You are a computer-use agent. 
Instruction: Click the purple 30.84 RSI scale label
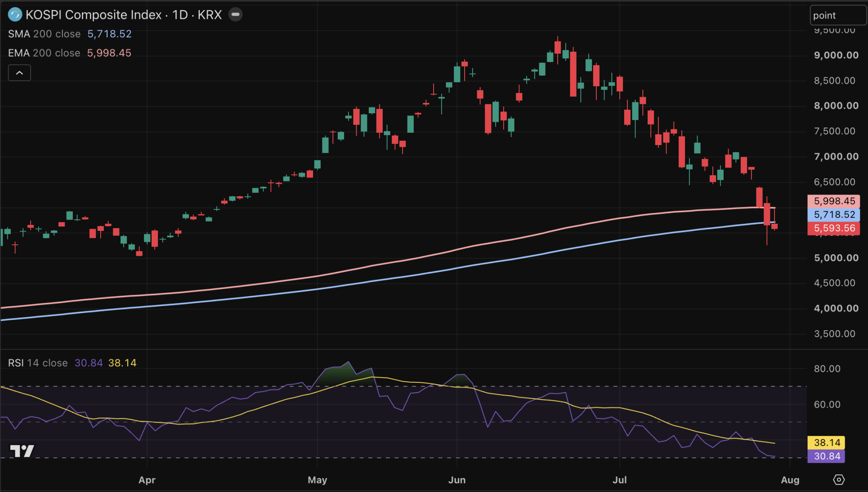(x=826, y=456)
